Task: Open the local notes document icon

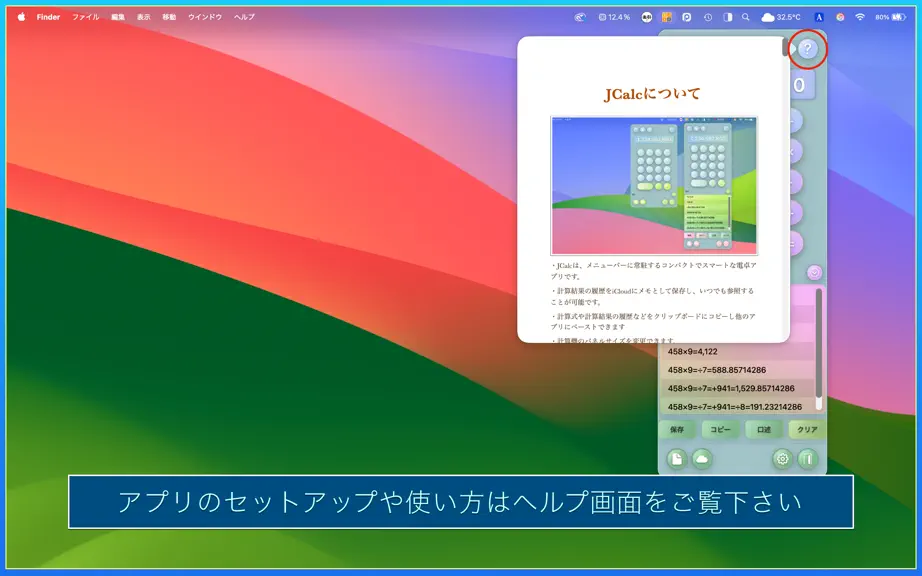Action: coord(677,458)
